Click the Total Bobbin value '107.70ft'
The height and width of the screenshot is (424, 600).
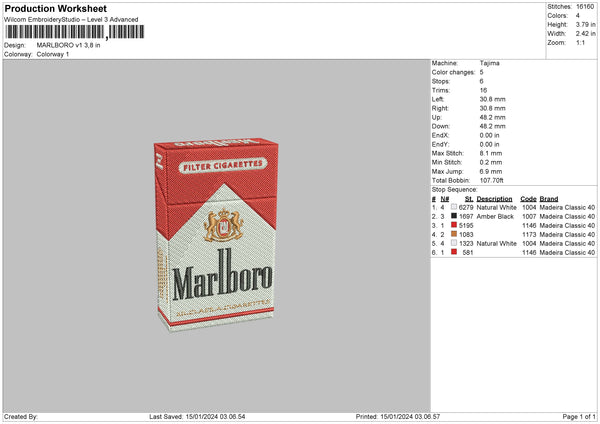tap(492, 180)
